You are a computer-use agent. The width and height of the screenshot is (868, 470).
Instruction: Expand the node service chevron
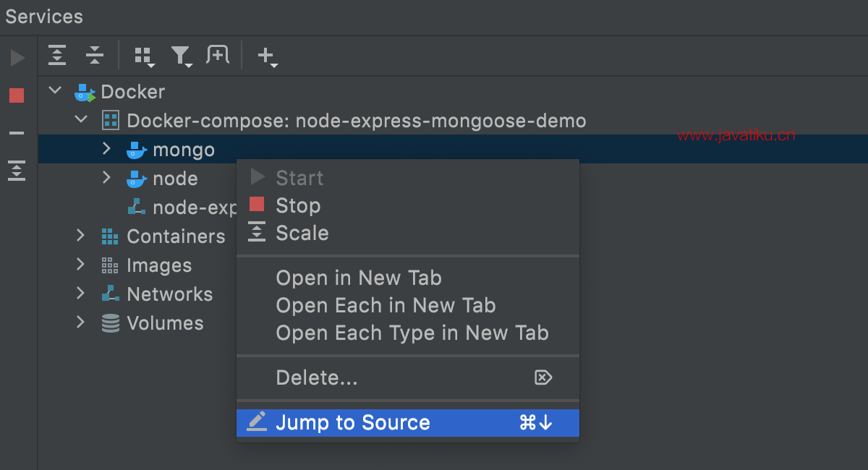click(106, 178)
